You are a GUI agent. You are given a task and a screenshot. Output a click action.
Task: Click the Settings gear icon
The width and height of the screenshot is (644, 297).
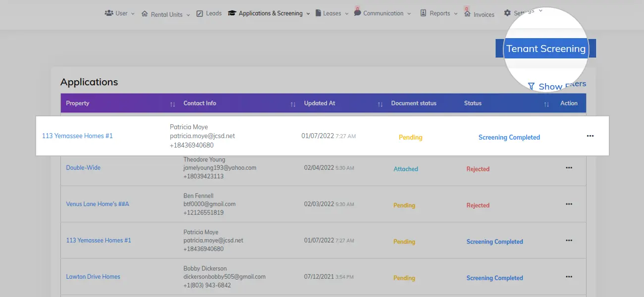coord(506,12)
